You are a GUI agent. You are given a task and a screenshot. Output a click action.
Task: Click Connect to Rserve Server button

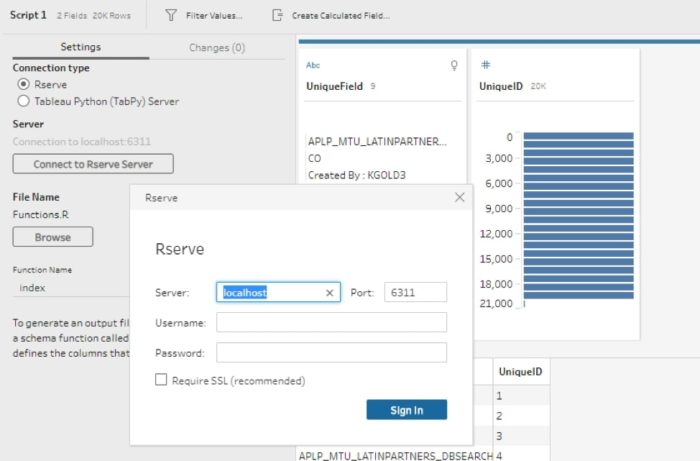tap(93, 164)
